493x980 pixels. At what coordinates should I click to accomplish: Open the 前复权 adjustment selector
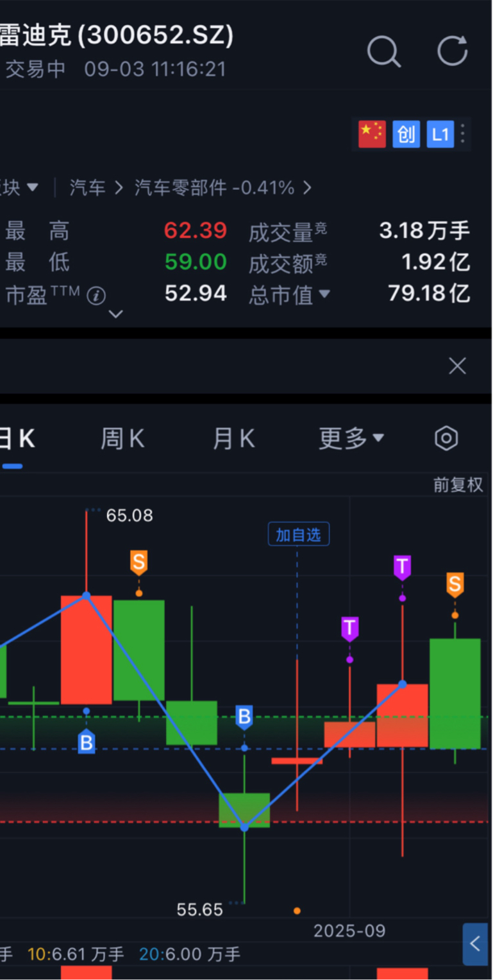tap(458, 486)
